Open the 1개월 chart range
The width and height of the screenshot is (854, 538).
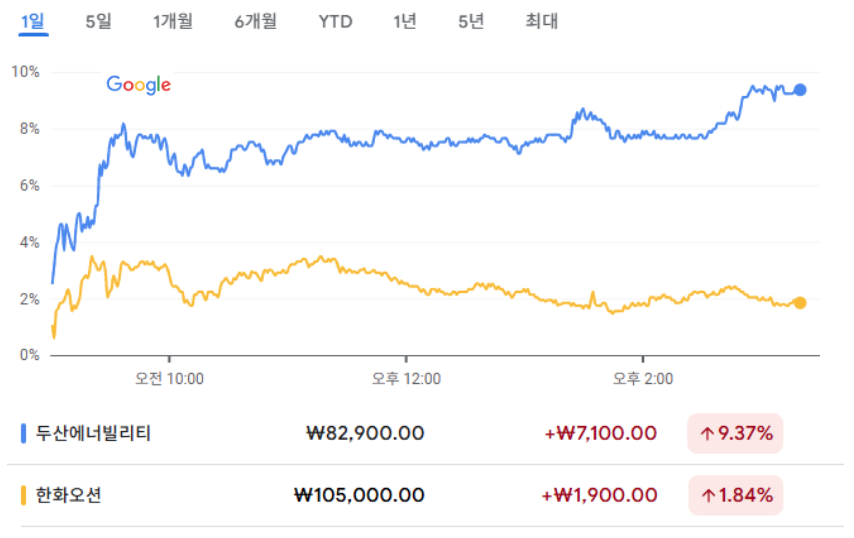click(174, 21)
